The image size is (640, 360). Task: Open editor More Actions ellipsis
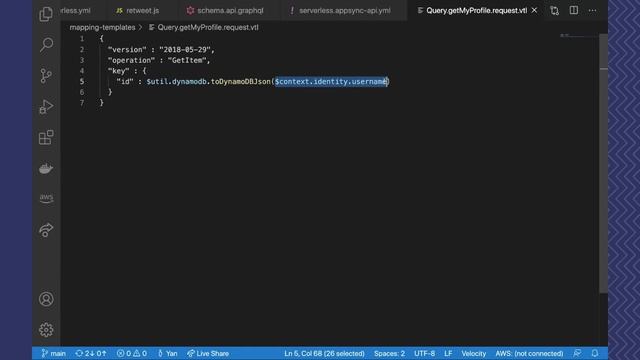coord(592,11)
